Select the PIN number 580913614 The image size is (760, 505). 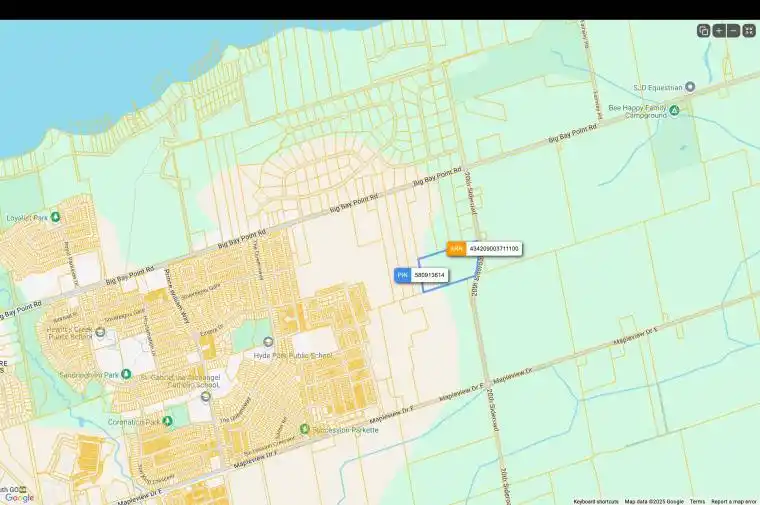430,275
